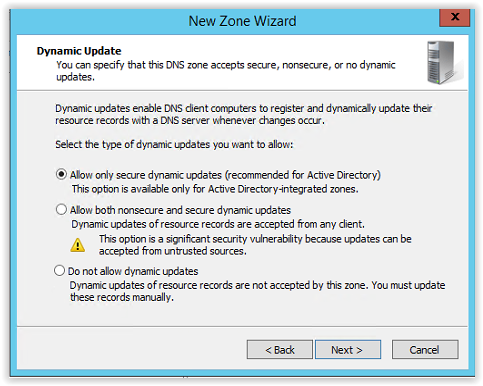This screenshot has width=483, height=386.
Task: Select Allow only secure dynamic updates
Action: click(61, 174)
